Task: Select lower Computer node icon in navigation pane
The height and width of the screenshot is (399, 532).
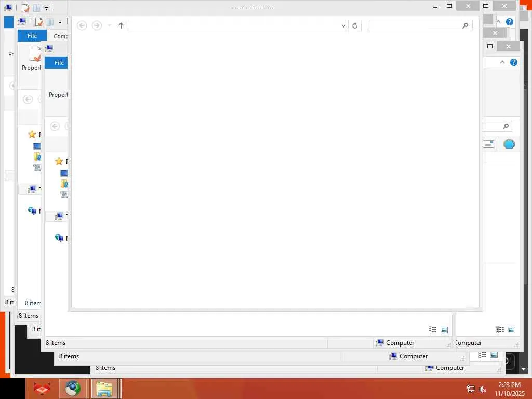Action: click(x=59, y=216)
